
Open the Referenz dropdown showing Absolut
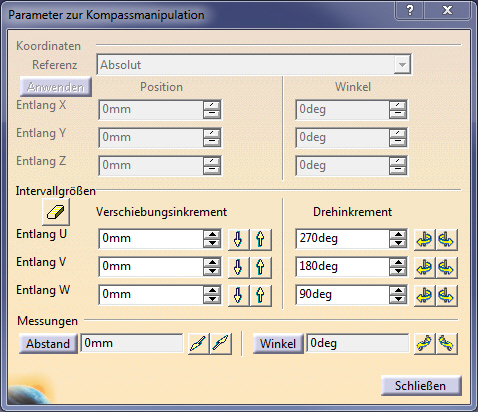tap(402, 64)
